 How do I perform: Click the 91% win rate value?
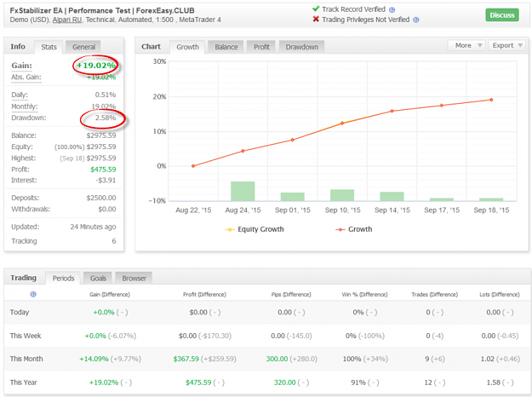[358, 383]
